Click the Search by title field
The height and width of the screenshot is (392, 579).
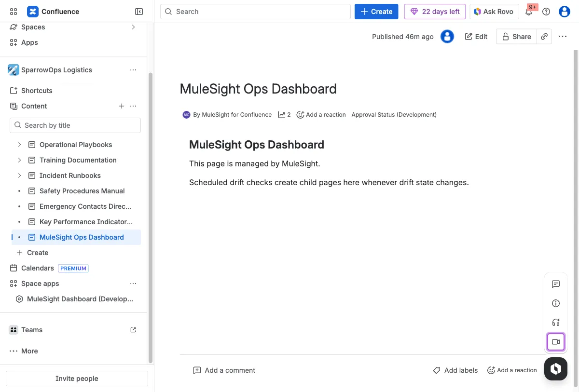75,125
